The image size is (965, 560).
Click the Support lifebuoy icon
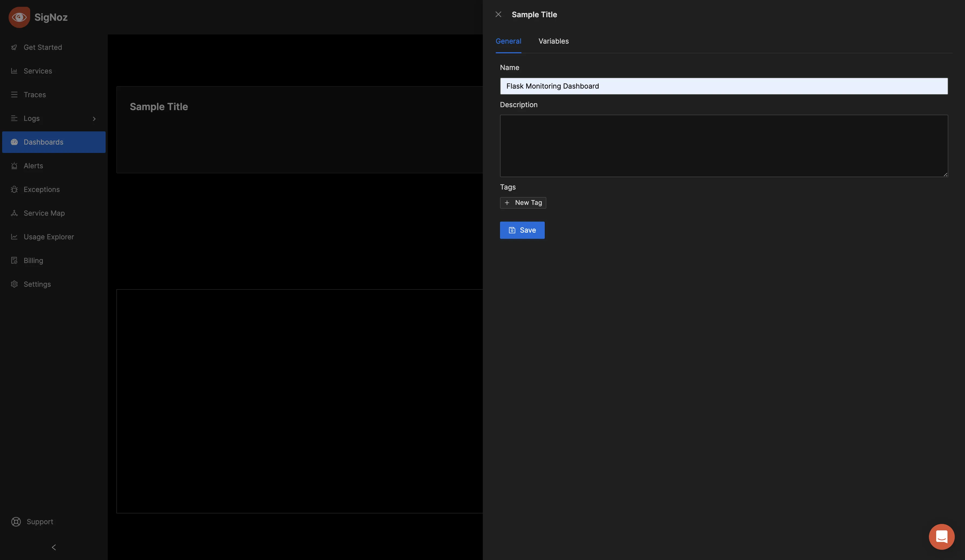click(16, 522)
